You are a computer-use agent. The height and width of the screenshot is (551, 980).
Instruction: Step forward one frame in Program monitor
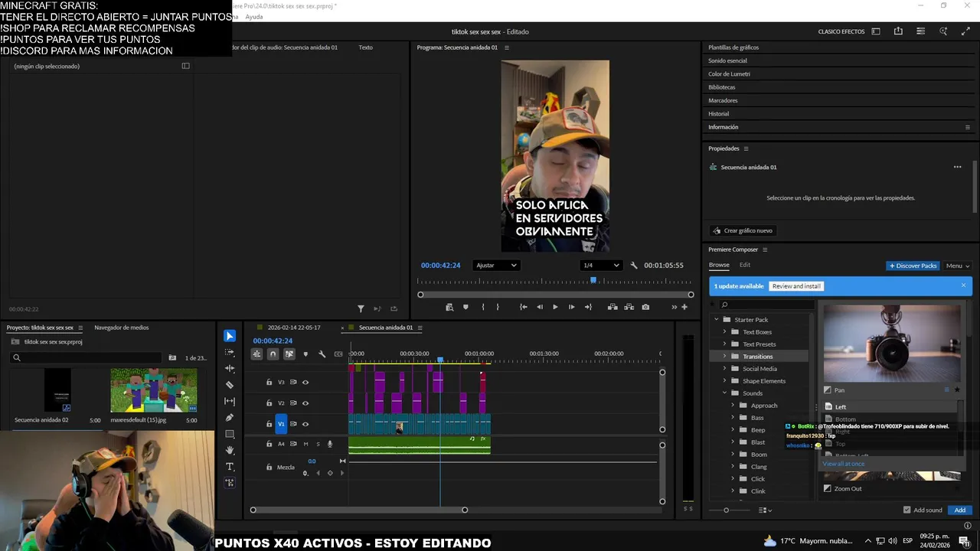(571, 307)
